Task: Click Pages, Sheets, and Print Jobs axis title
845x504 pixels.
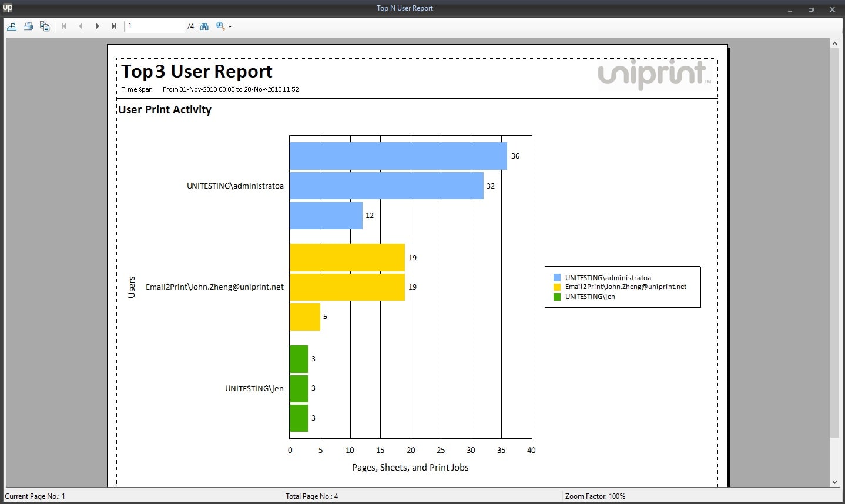Action: click(x=410, y=468)
